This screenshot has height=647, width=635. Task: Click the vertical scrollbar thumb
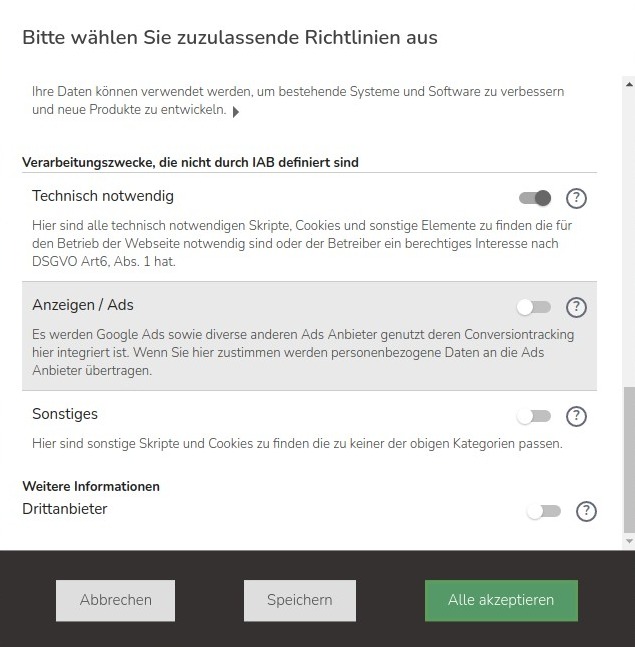[x=628, y=460]
